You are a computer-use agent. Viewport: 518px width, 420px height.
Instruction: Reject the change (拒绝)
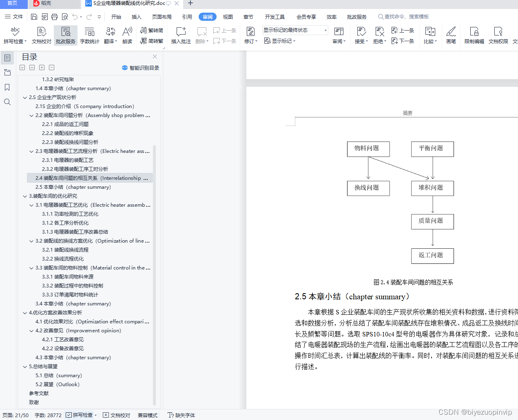[x=379, y=35]
